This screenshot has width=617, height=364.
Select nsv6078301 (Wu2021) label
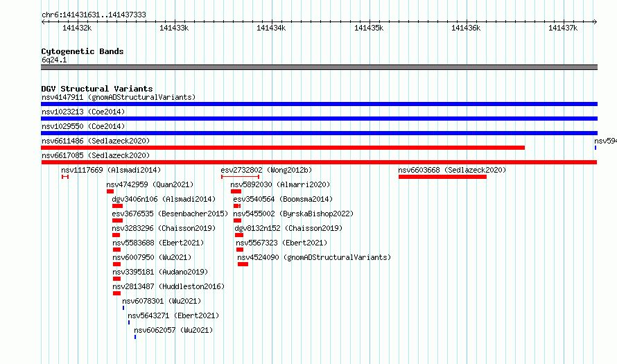click(162, 301)
